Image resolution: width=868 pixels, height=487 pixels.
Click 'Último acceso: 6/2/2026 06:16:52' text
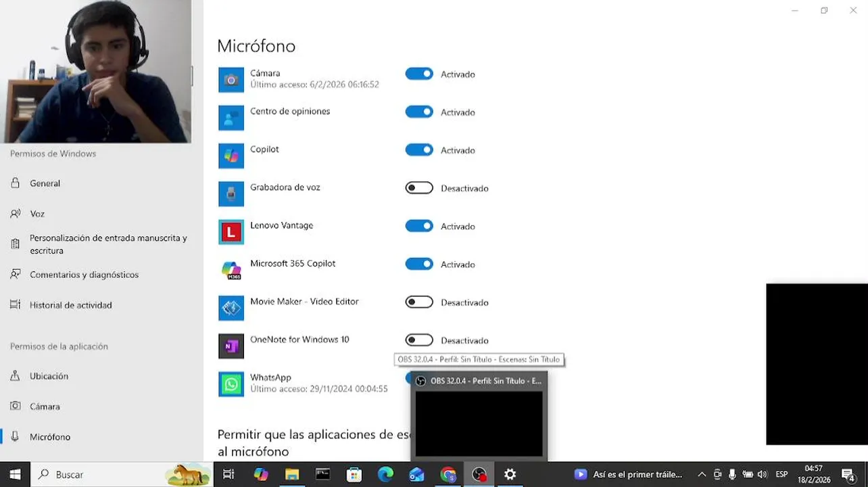tap(314, 85)
